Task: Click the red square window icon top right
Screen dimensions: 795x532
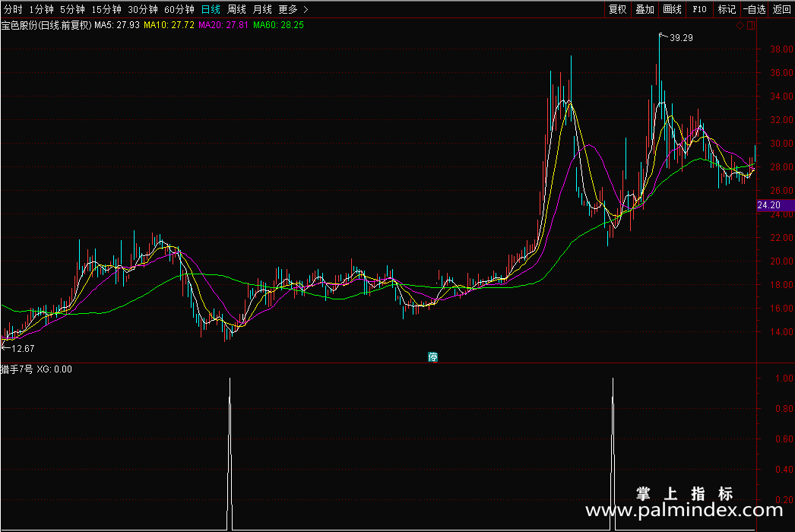Action: 751,25
